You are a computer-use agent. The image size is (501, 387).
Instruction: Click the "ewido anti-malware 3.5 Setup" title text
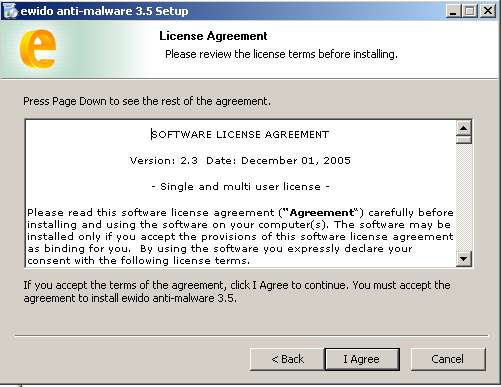(x=104, y=11)
